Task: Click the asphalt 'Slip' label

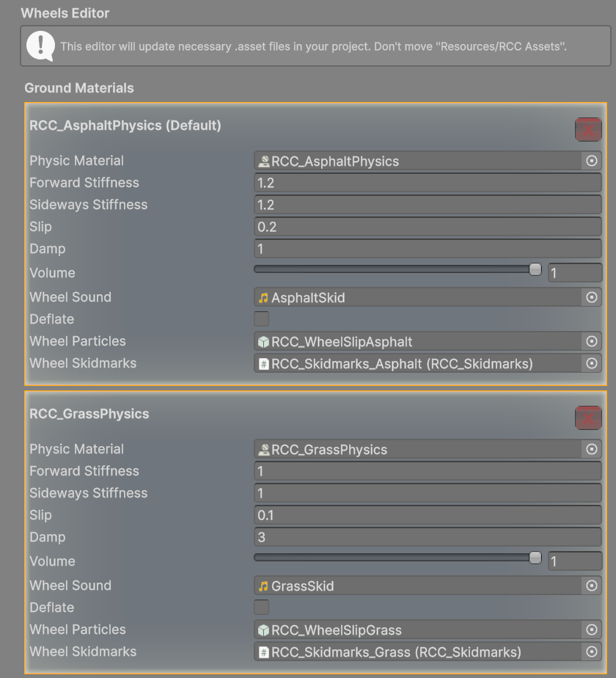Action: pyautogui.click(x=40, y=227)
